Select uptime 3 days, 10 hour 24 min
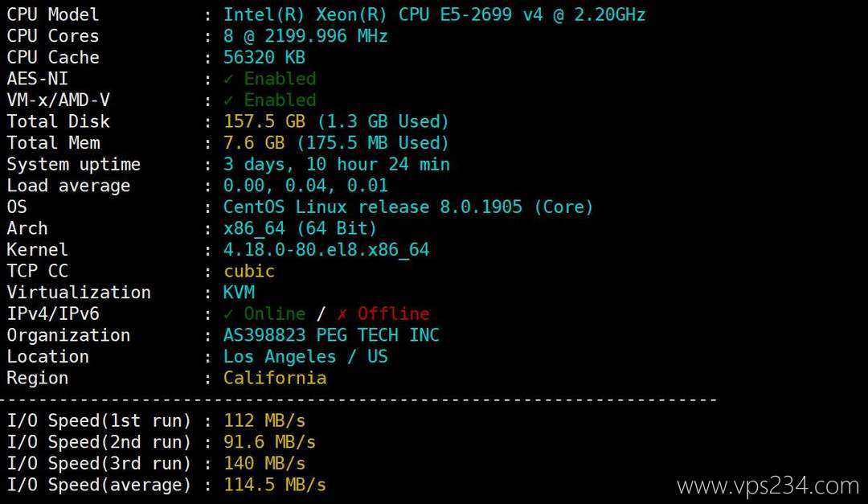868x504 pixels. 337,165
